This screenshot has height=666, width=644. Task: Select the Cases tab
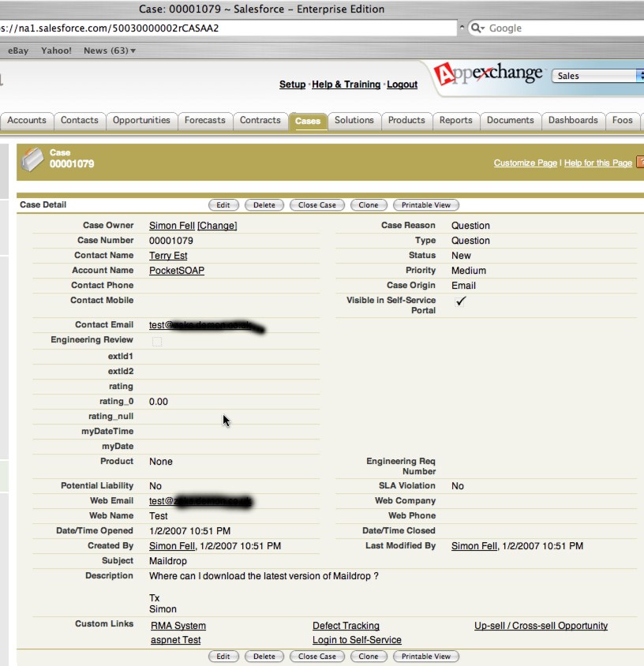point(308,121)
